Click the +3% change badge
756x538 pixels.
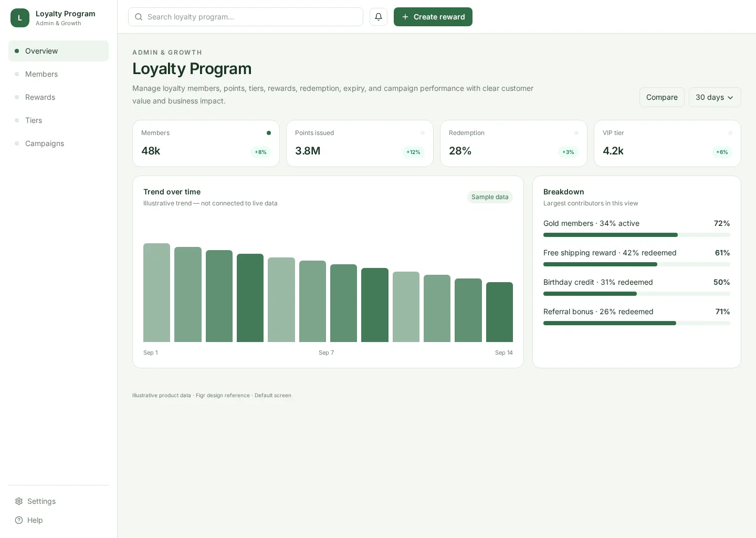point(568,152)
